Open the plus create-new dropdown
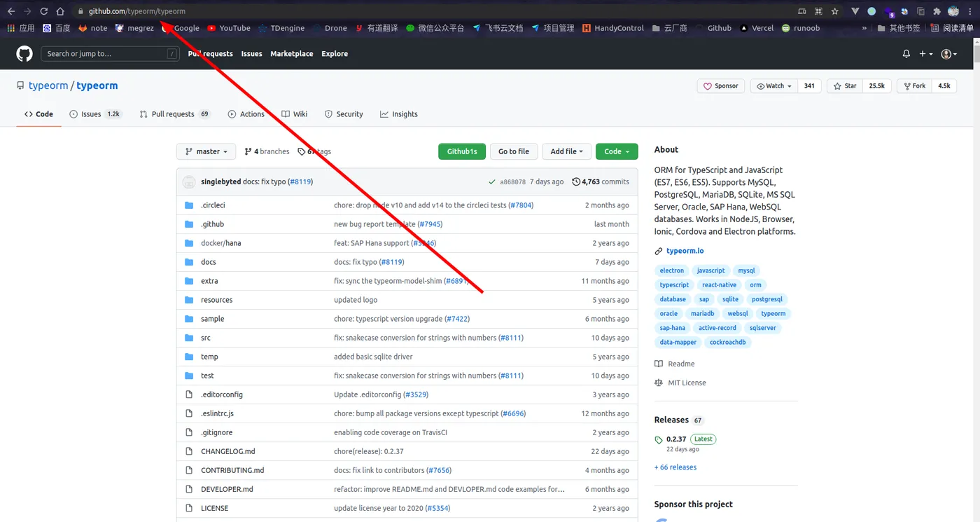The image size is (980, 522). coord(925,54)
